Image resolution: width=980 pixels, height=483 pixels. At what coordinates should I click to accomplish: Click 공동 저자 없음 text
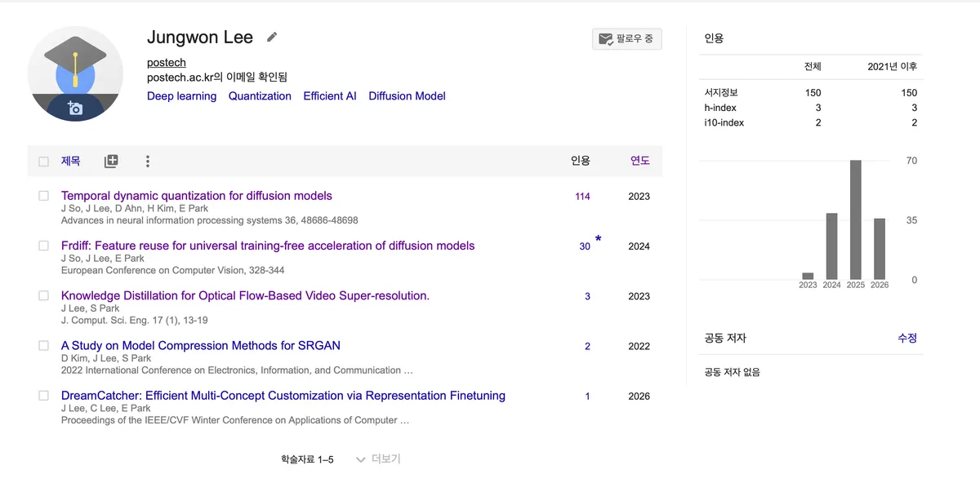[x=733, y=372]
